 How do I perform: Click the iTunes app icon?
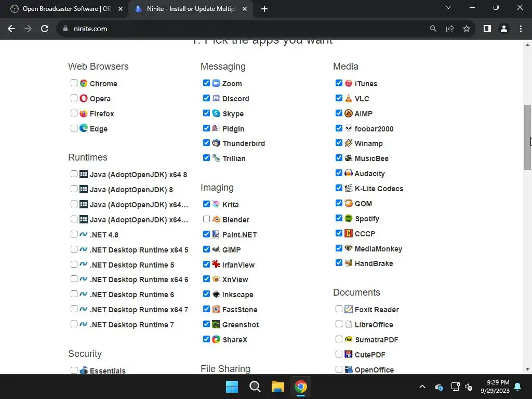[x=349, y=83]
